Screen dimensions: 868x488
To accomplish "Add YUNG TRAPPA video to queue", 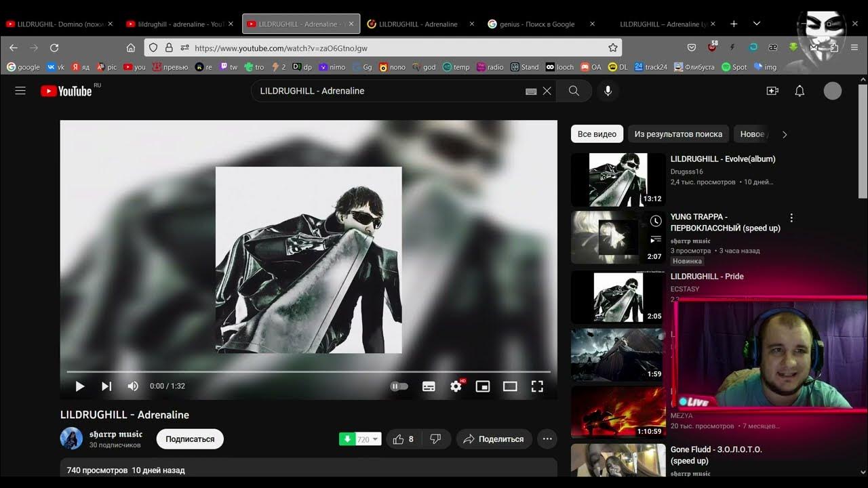I will [x=656, y=239].
